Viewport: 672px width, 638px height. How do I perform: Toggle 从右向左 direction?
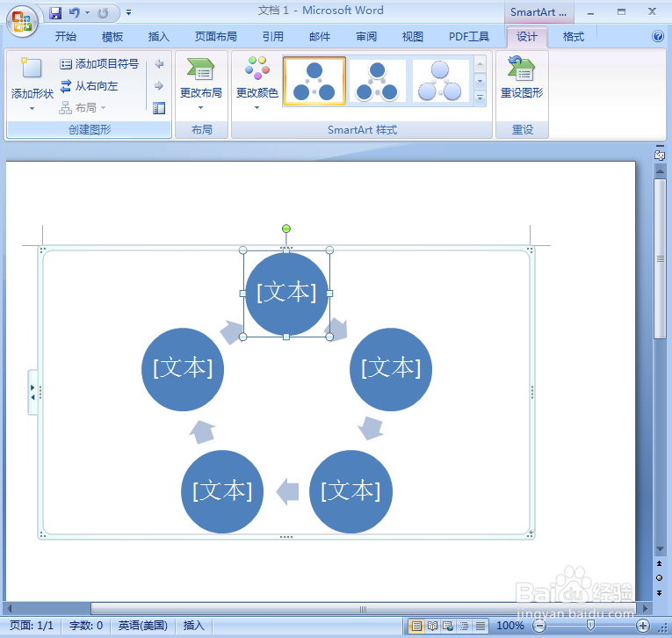pos(89,86)
